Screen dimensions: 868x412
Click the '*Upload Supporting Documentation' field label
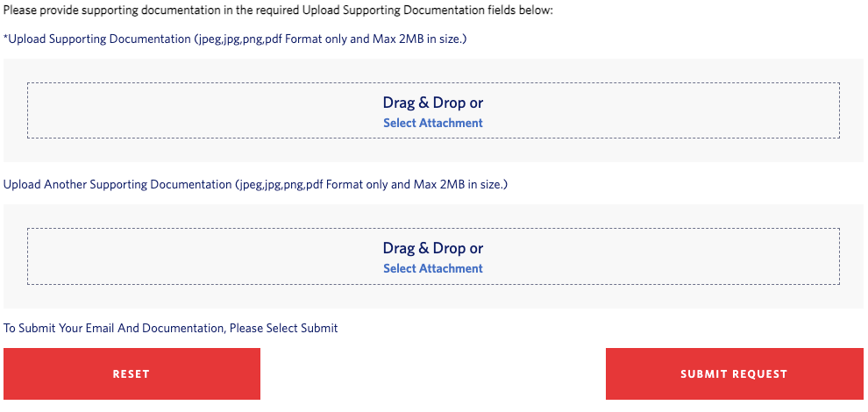pyautogui.click(x=96, y=39)
